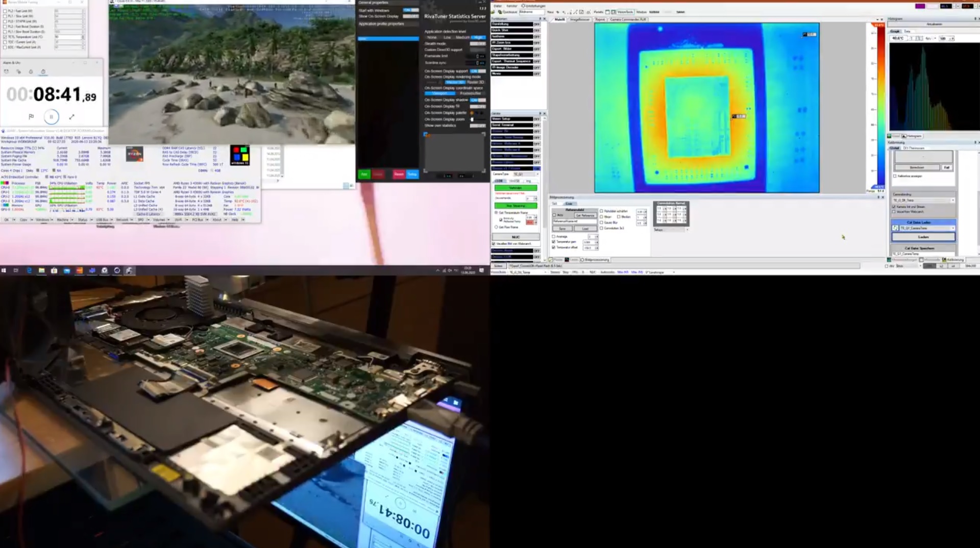Open File Explorer from the taskbar
980x548 pixels.
click(x=41, y=270)
